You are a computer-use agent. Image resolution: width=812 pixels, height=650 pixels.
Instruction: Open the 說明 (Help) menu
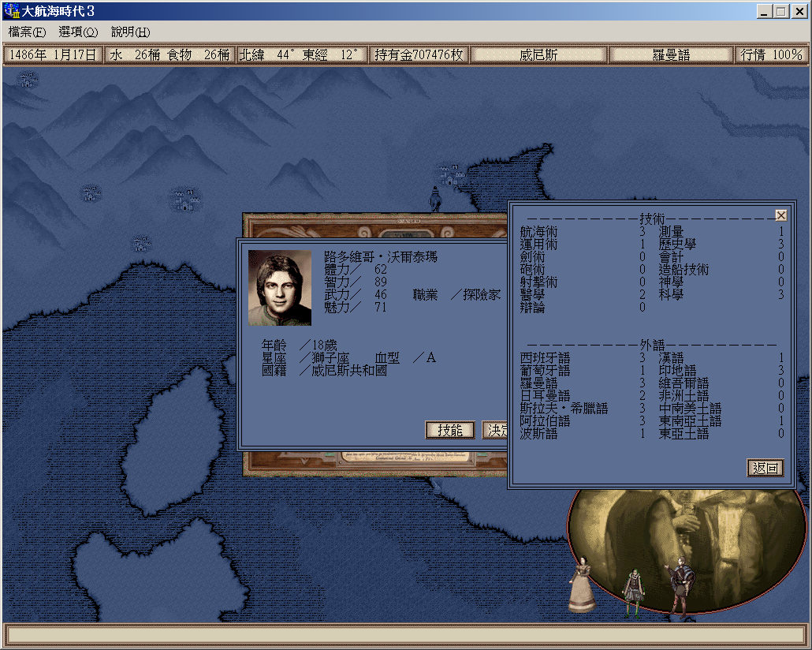[130, 32]
